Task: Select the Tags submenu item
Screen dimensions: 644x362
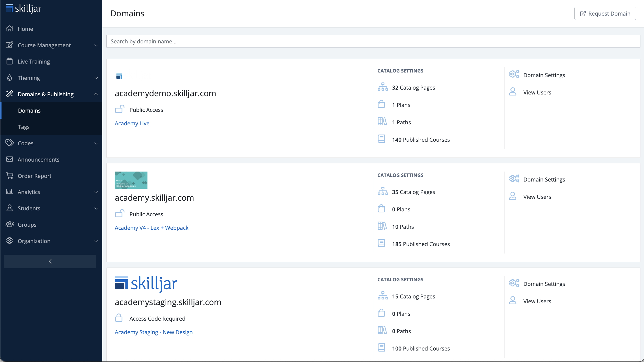Action: click(51, 127)
